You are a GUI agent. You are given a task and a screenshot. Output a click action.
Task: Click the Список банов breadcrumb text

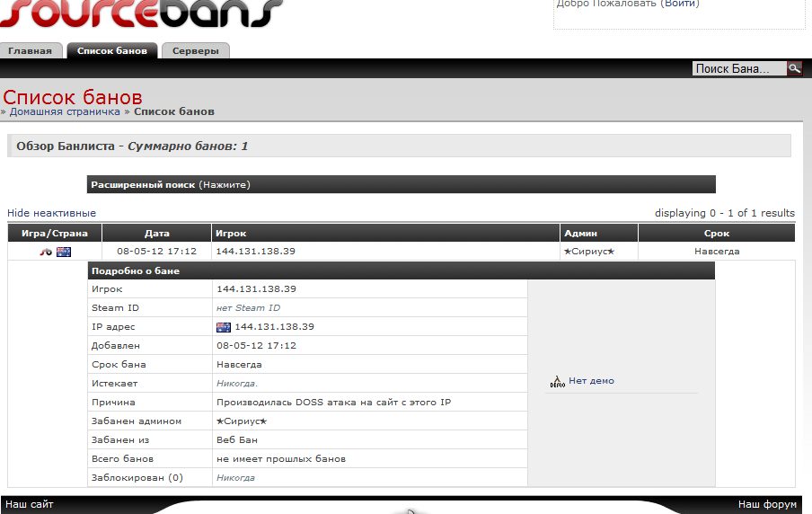pyautogui.click(x=174, y=111)
